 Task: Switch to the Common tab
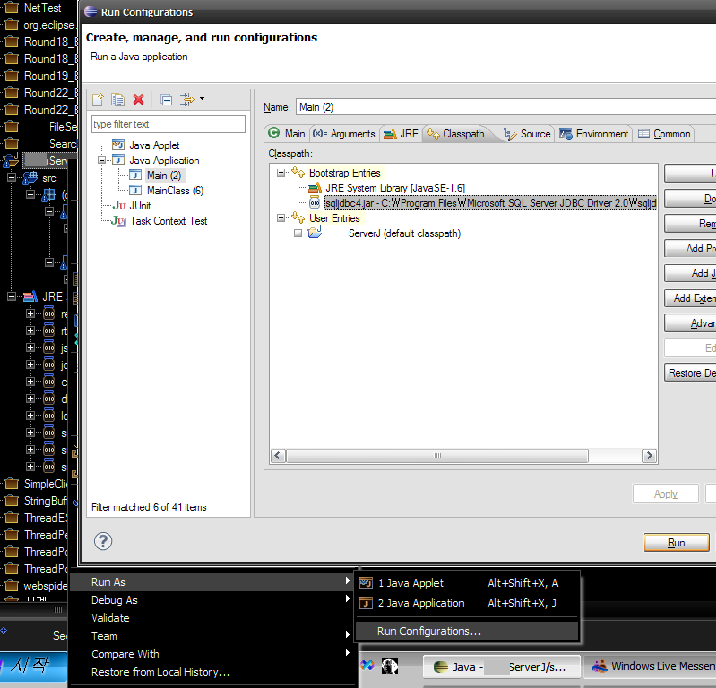(664, 133)
